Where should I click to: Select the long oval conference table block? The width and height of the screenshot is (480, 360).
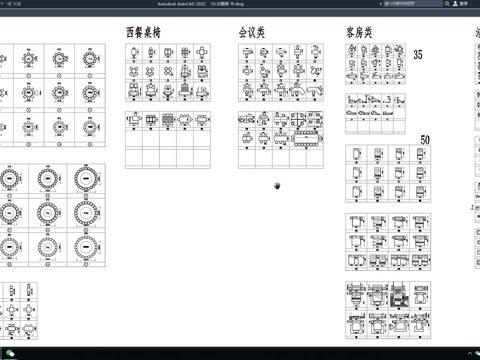(x=307, y=138)
